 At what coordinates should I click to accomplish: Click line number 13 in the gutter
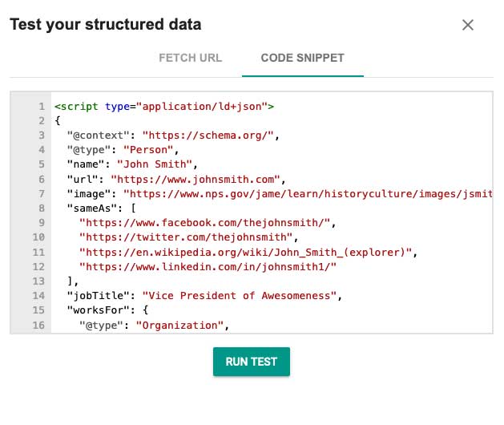[38, 281]
